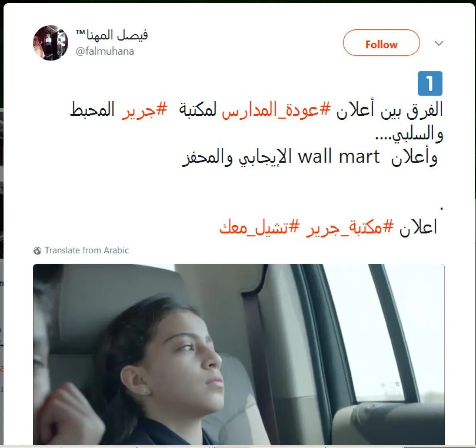Play the video of girl in car
Viewport: 476px width, 448px height.
click(239, 354)
